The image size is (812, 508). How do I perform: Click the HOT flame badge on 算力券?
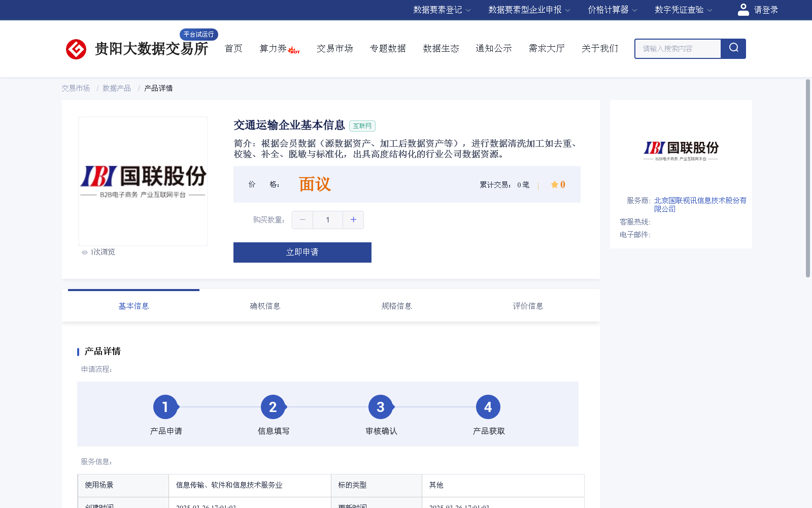coord(294,50)
